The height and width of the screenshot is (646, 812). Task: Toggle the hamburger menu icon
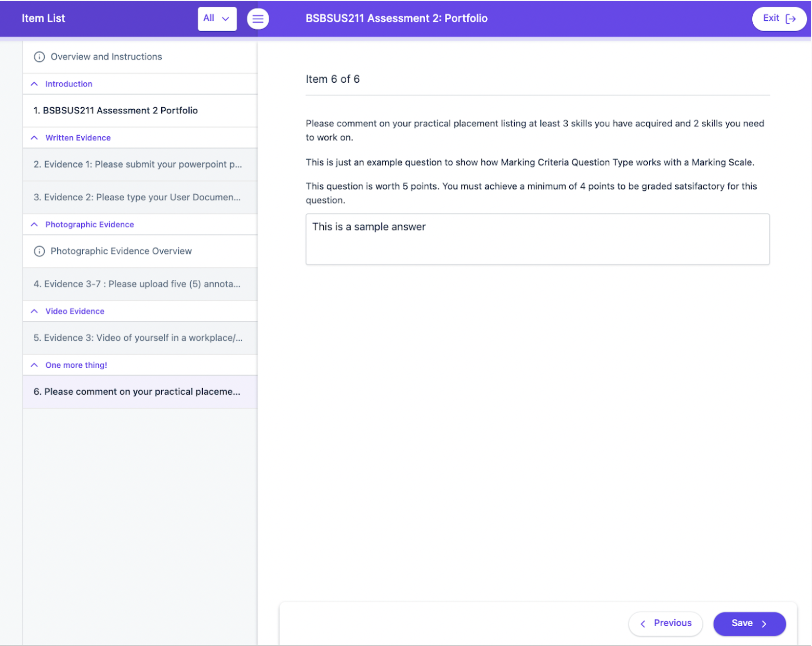coord(258,19)
